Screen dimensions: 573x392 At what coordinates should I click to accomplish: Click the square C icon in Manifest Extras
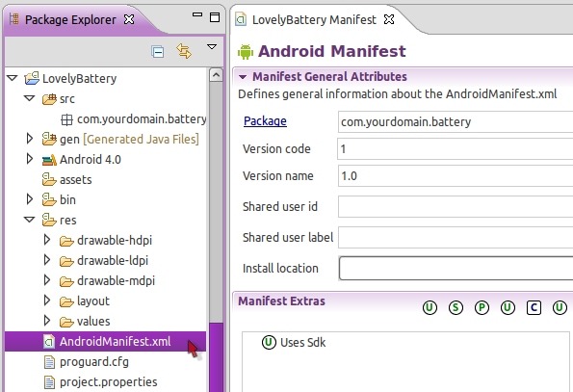click(x=534, y=307)
